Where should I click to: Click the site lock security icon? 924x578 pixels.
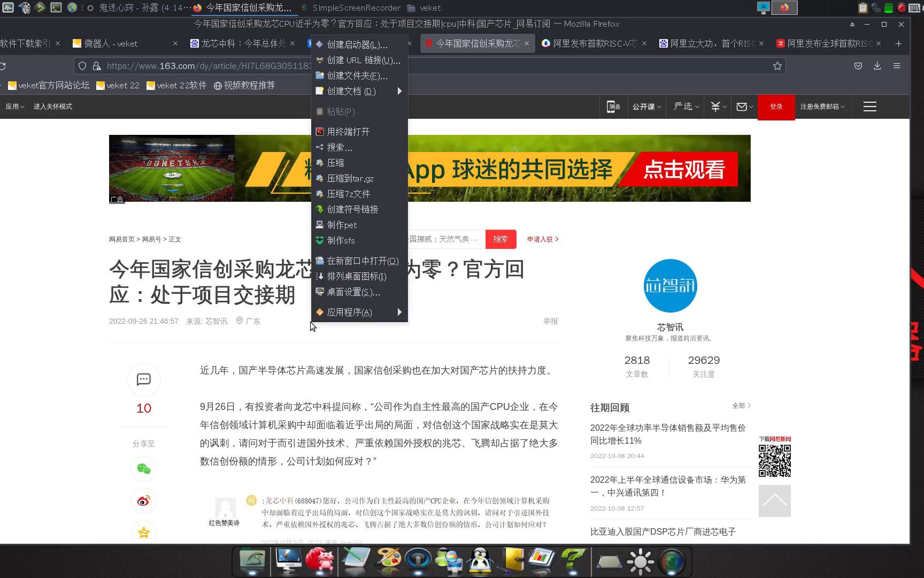(97, 66)
